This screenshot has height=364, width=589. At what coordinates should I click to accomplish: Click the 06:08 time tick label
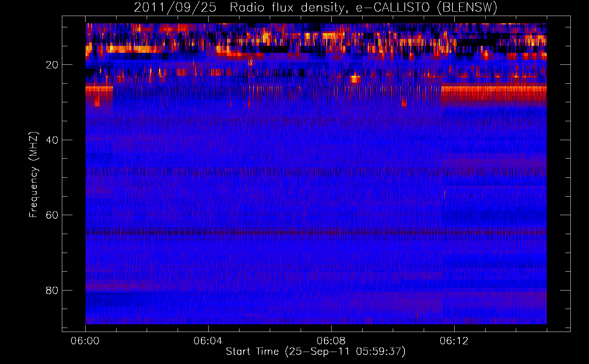click(331, 341)
